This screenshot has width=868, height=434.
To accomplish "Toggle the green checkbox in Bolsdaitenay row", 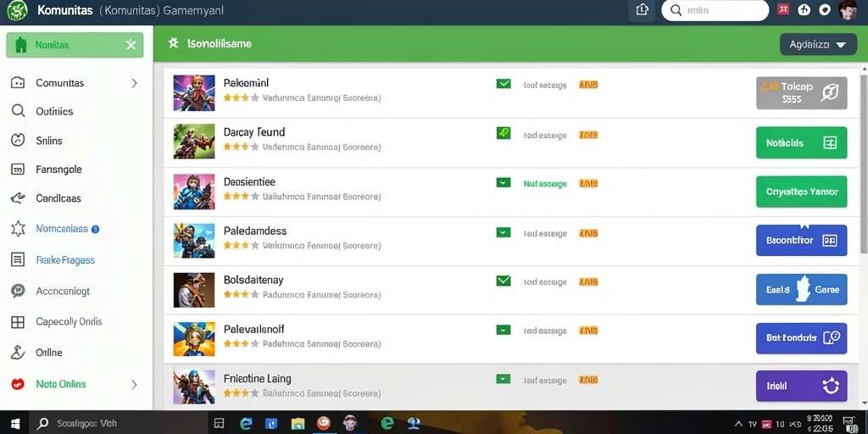I will click(504, 281).
